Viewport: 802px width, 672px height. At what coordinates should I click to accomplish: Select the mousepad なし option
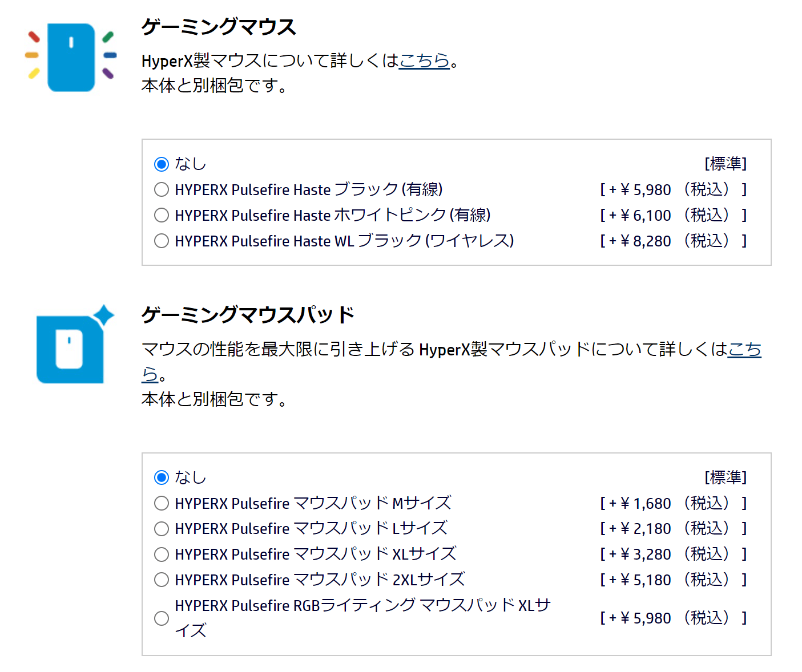(162, 477)
